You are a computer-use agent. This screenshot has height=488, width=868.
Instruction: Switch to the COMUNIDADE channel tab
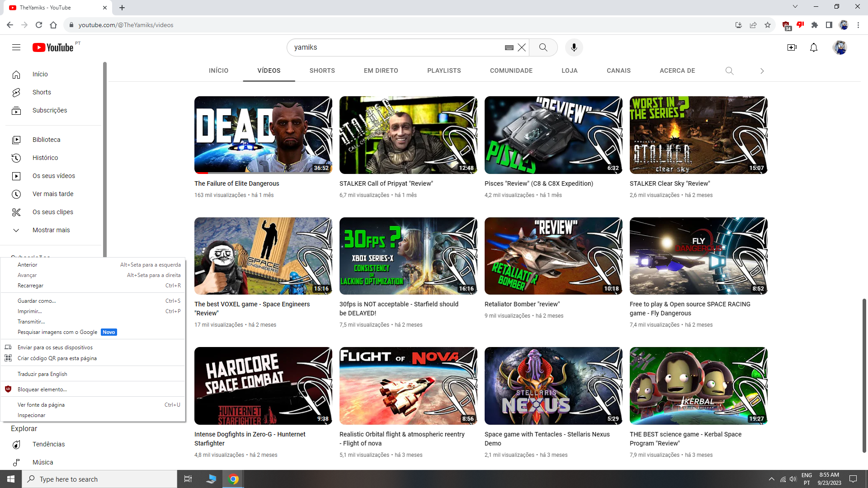click(x=511, y=71)
